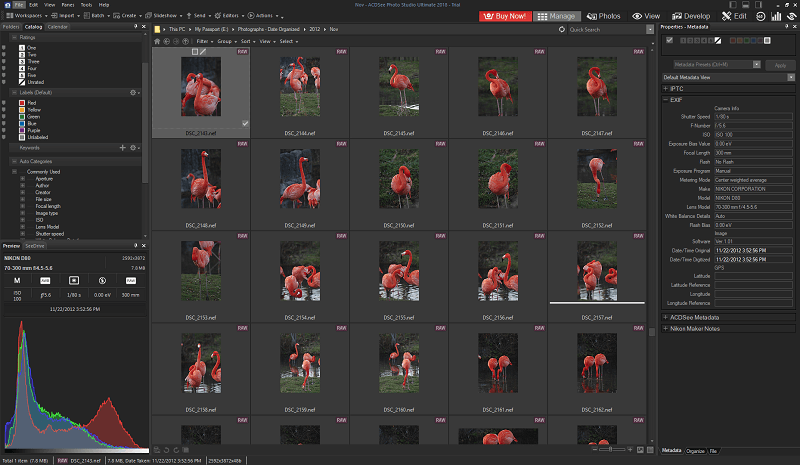The width and height of the screenshot is (800, 465).
Task: Check the Red label filter box
Action: (22, 103)
